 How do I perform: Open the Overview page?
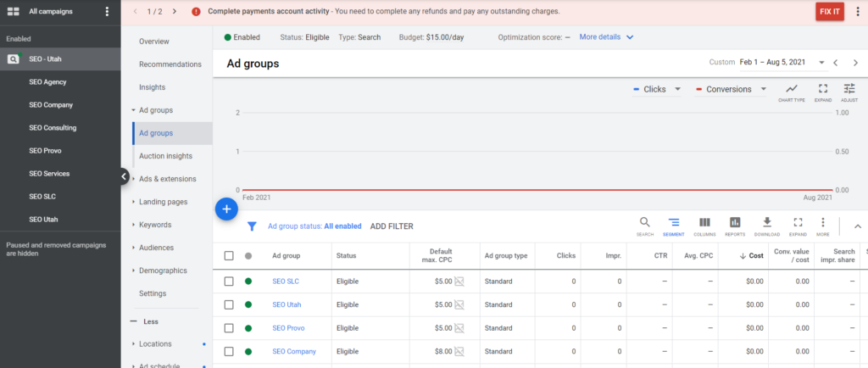(154, 42)
